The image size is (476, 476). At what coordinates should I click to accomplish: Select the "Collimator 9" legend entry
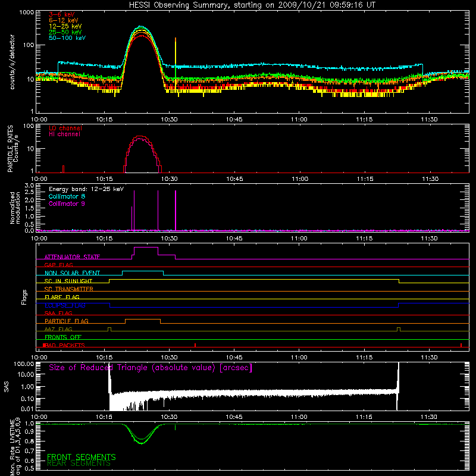click(67, 203)
